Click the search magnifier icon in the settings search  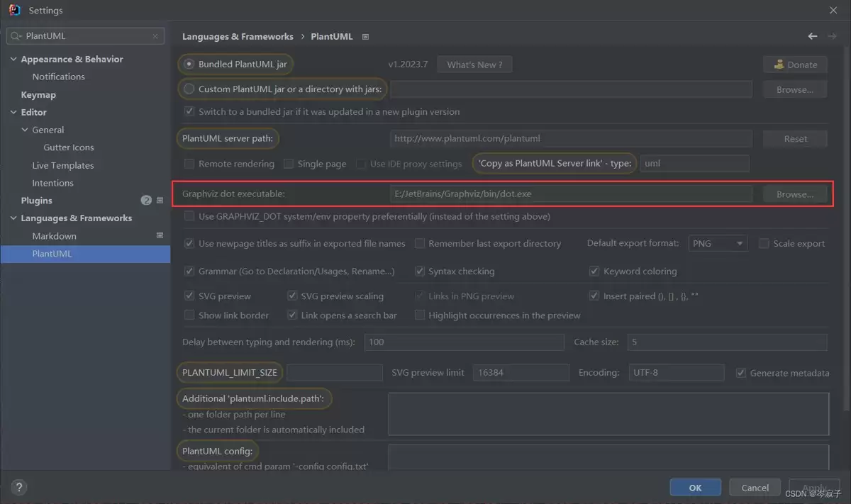pos(16,36)
